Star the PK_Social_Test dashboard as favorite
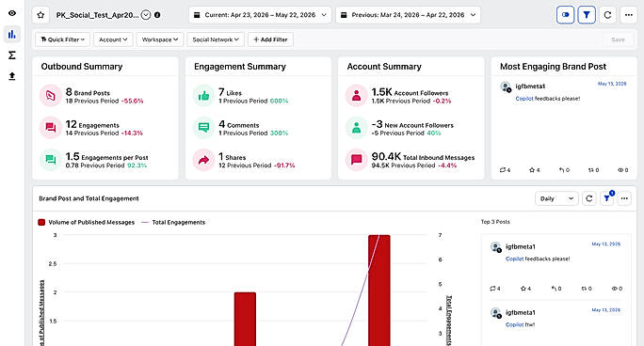 [40, 15]
